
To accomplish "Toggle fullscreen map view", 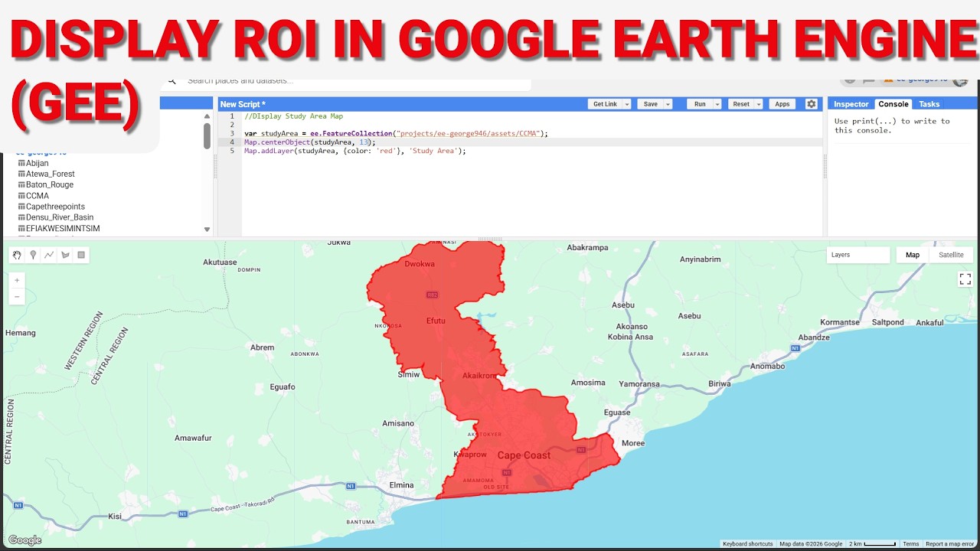I will 965,279.
